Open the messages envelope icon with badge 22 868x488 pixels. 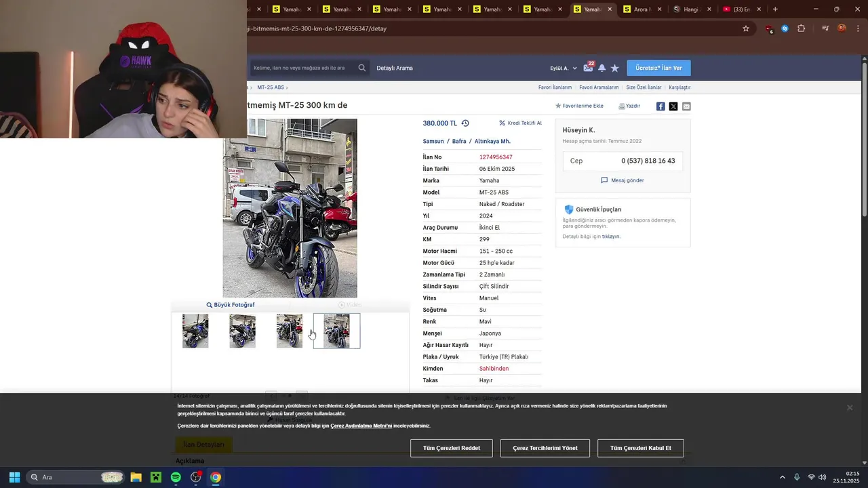(x=589, y=67)
